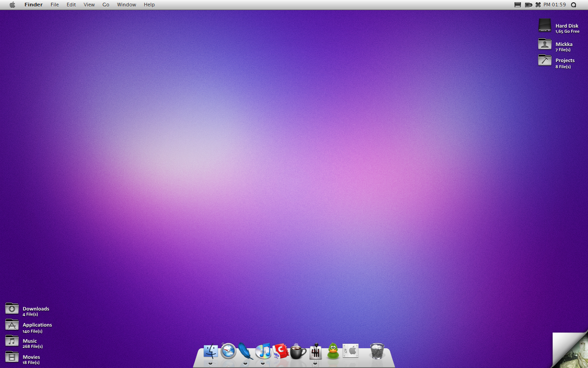Select the Downloads folder icon

coord(12,308)
